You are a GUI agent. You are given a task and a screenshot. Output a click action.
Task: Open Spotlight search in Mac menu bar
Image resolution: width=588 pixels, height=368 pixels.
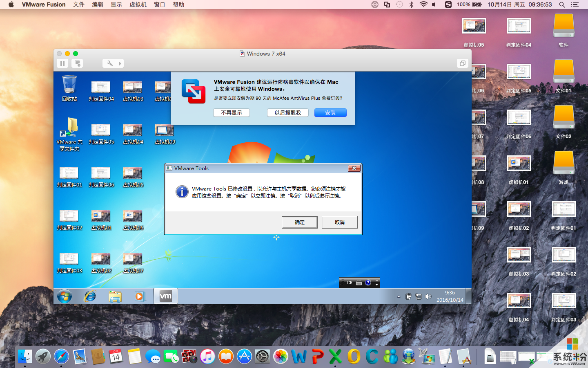pos(562,4)
